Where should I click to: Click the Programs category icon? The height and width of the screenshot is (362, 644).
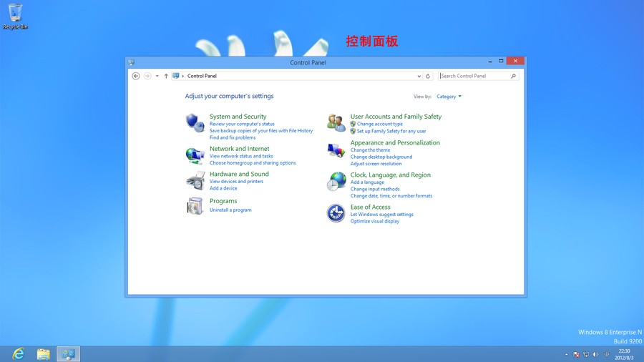(195, 206)
